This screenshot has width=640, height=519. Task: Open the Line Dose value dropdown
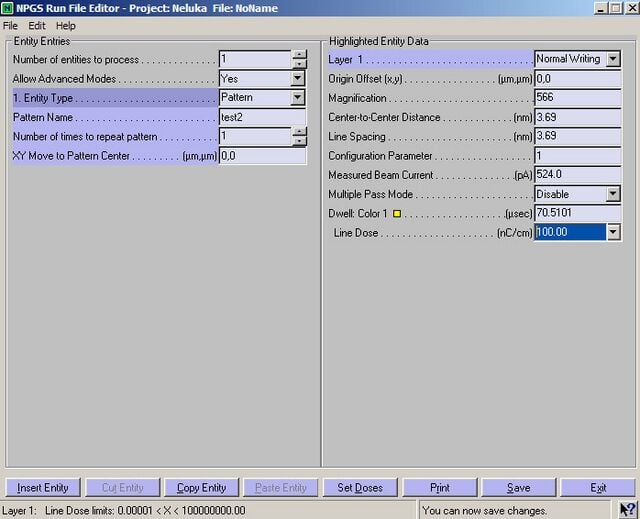click(x=613, y=233)
